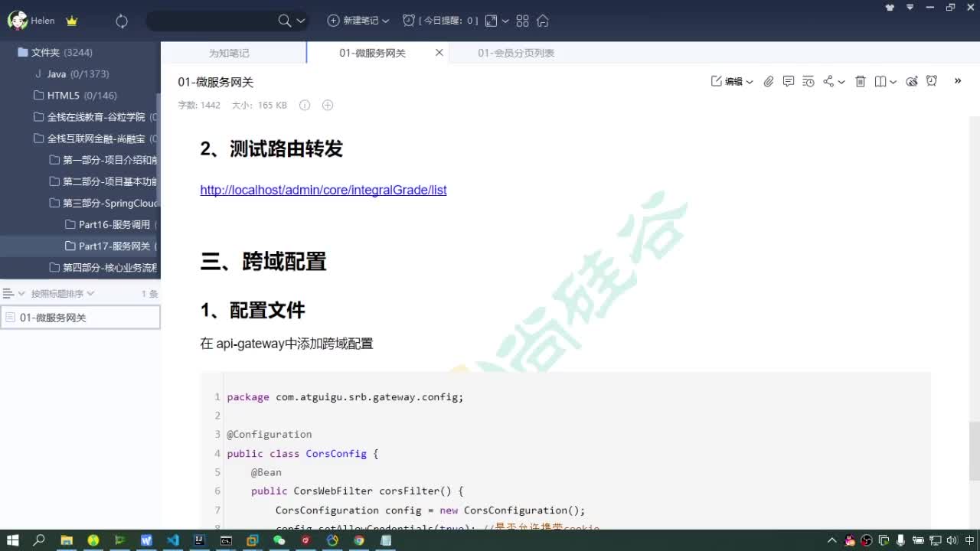Viewport: 980px width, 551px height.
Task: Click the Helen user avatar
Action: click(17, 21)
